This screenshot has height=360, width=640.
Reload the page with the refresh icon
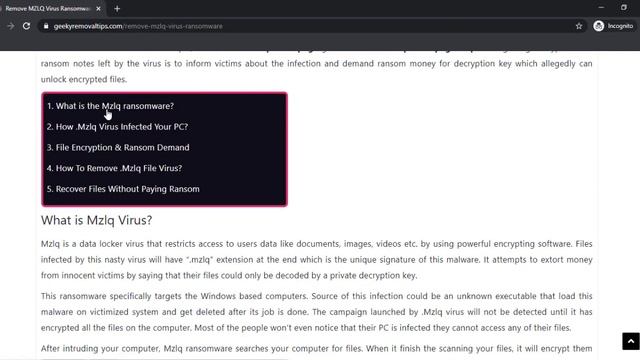click(27, 26)
